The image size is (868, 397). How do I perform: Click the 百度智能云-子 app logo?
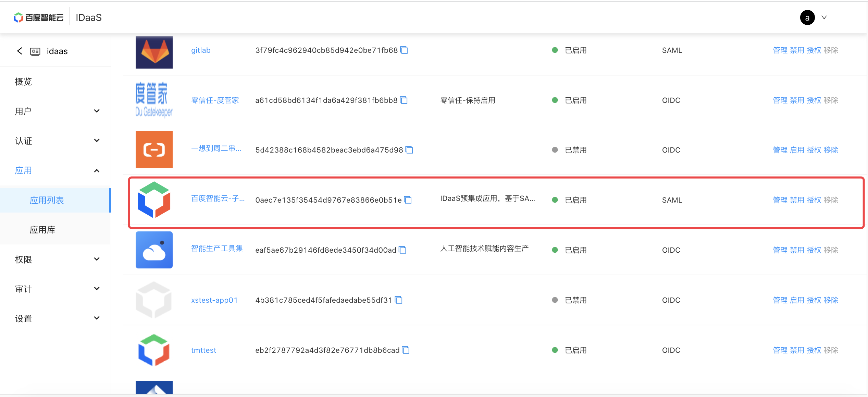tap(154, 200)
